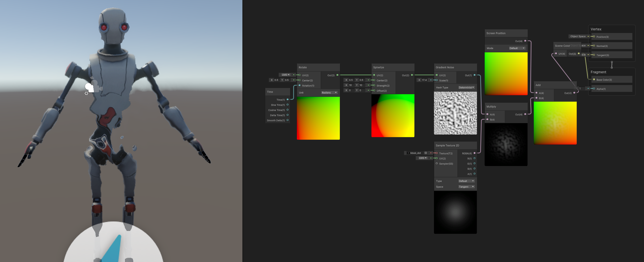The width and height of the screenshot is (644, 262).
Task: Click the Strength(2) input port on Spherize
Action: click(x=374, y=85)
